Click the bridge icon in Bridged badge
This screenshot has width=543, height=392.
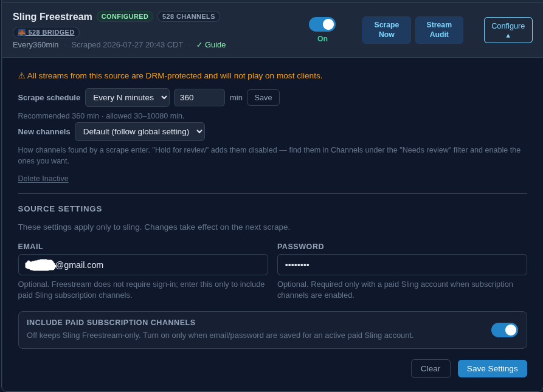(x=22, y=32)
